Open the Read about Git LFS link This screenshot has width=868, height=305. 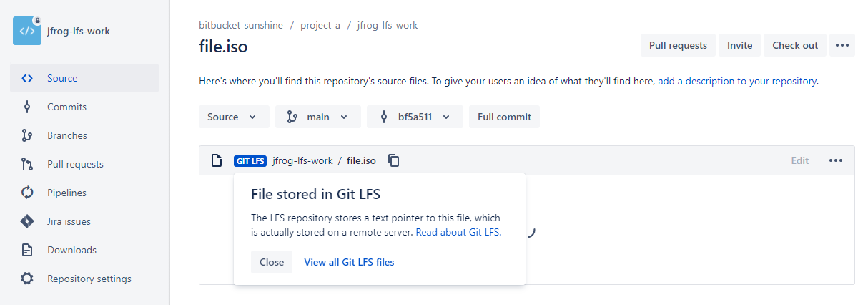tap(458, 232)
